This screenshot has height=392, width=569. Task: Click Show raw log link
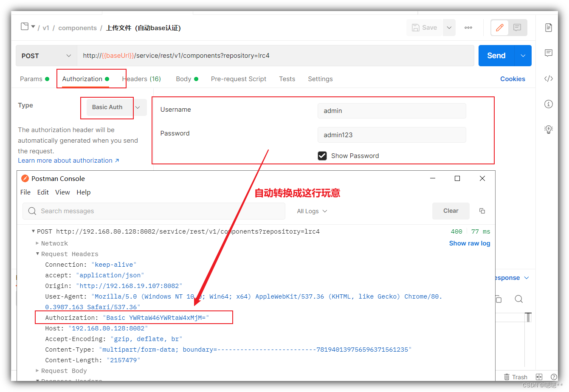(470, 243)
